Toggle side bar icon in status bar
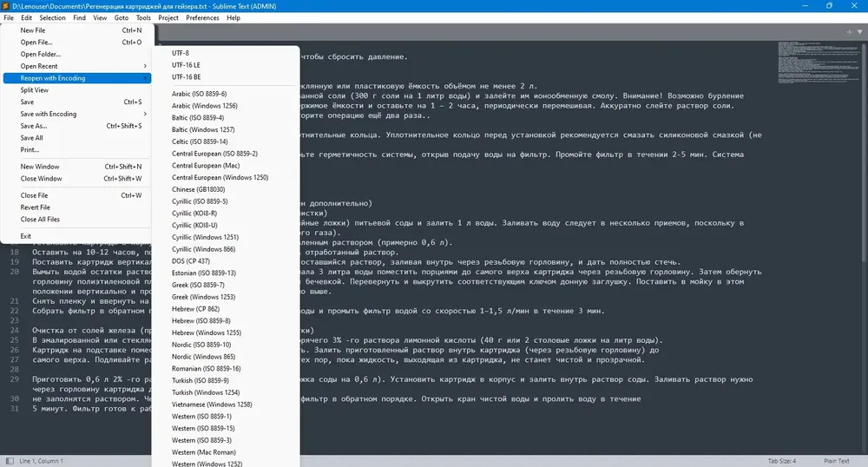Image resolution: width=868 pixels, height=467 pixels. pos(10,461)
